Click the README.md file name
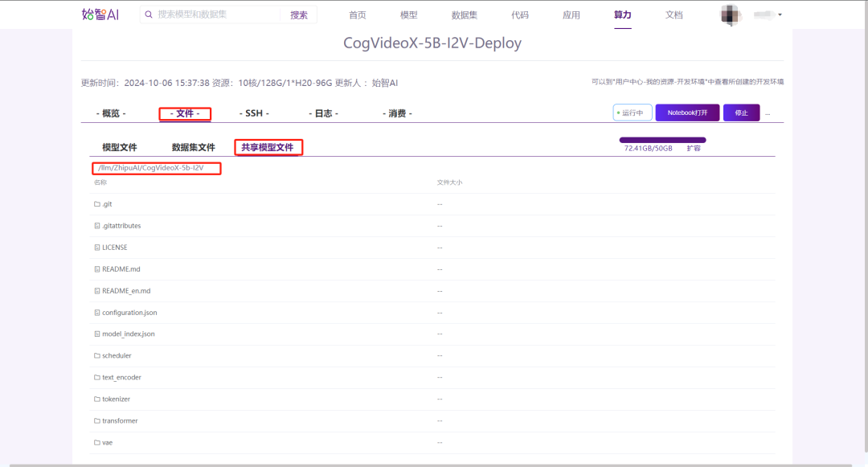 click(121, 269)
